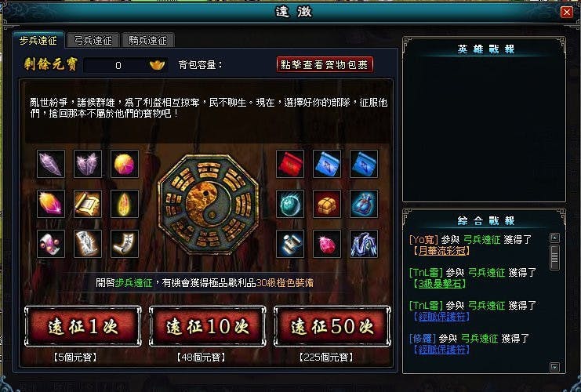Click the blue potion pouch icon
Viewport: 581px width, 392px height.
click(x=364, y=204)
